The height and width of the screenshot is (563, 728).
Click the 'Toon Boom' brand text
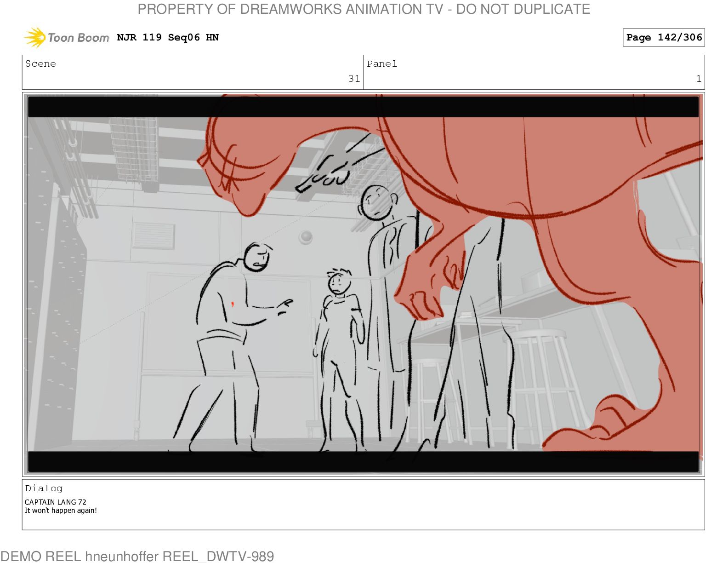click(x=79, y=38)
